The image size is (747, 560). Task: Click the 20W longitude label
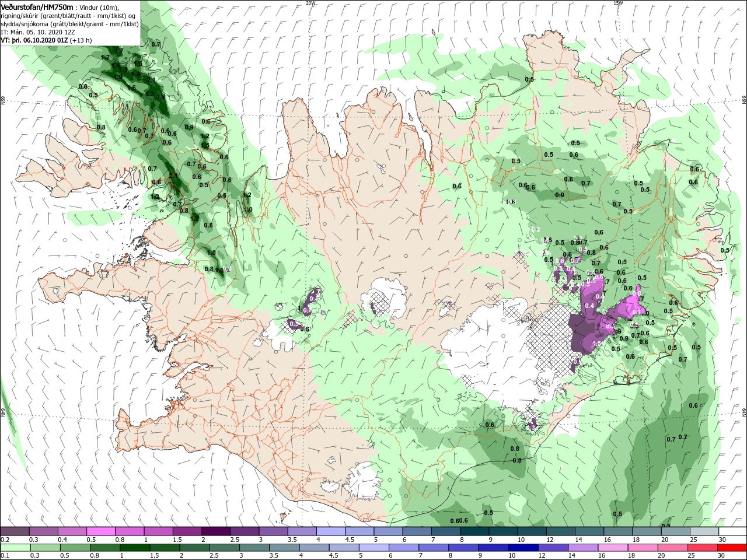(310, 3)
